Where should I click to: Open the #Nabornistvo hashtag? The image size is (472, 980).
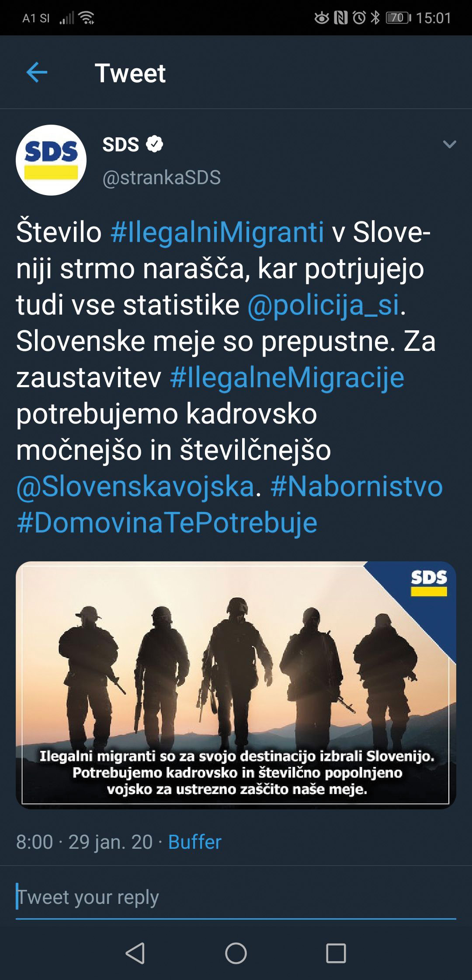coord(357,486)
